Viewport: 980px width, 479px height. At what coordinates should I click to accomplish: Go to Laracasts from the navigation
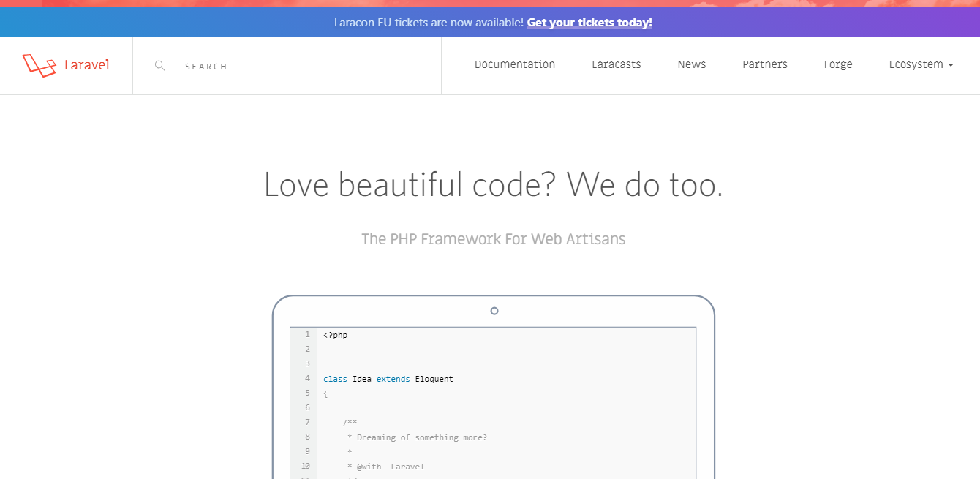click(616, 64)
